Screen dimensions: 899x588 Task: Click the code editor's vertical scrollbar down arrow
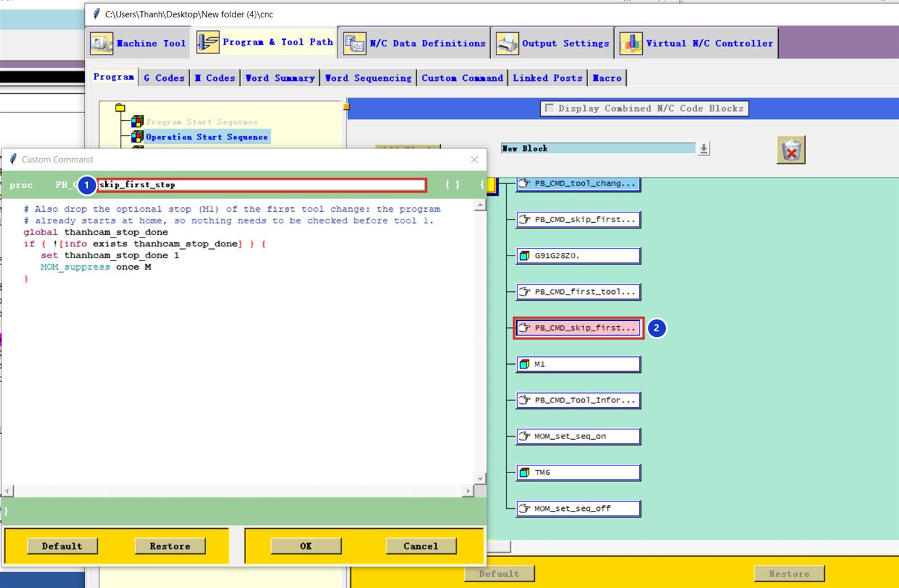(x=480, y=479)
